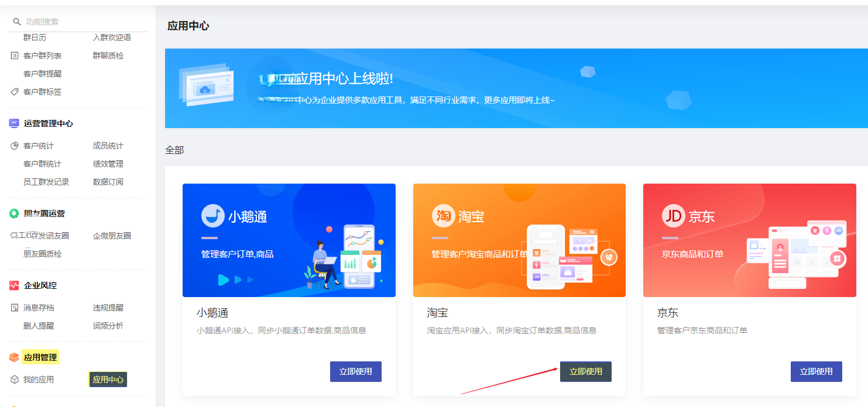The width and height of the screenshot is (868, 407).
Task: Open 客户群提醒 menu item
Action: click(42, 74)
